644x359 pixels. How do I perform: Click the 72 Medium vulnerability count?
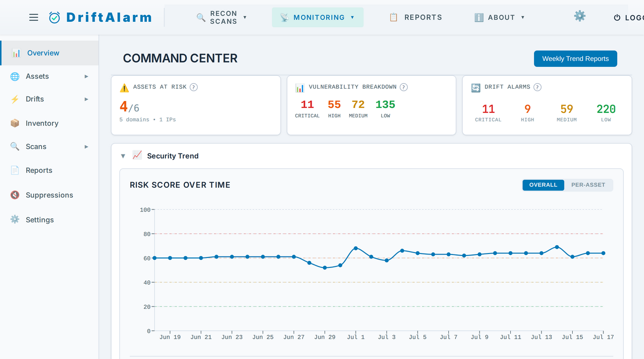358,104
